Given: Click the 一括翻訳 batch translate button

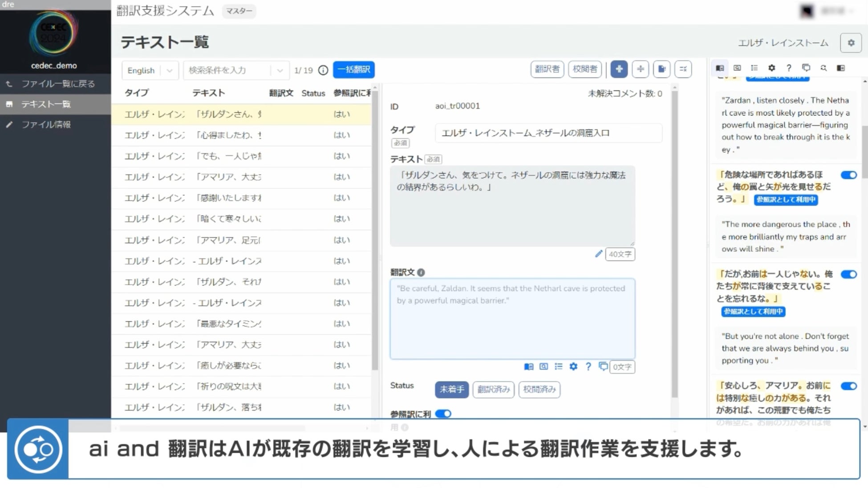Looking at the screenshot, I should (354, 69).
